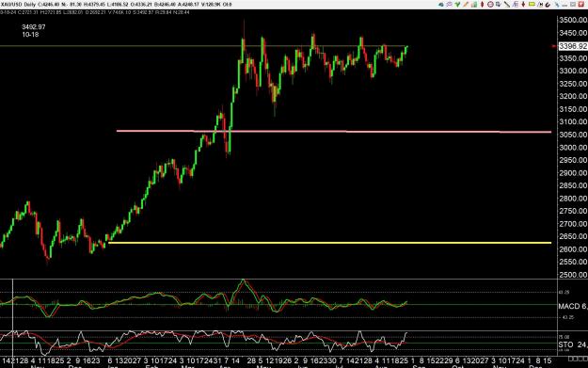The image size is (588, 368).
Task: Maximize the chart window
Action: (573, 5)
